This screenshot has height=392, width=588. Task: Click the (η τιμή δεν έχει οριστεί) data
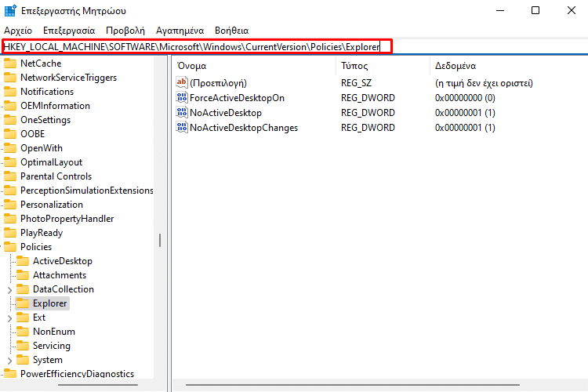pyautogui.click(x=484, y=83)
